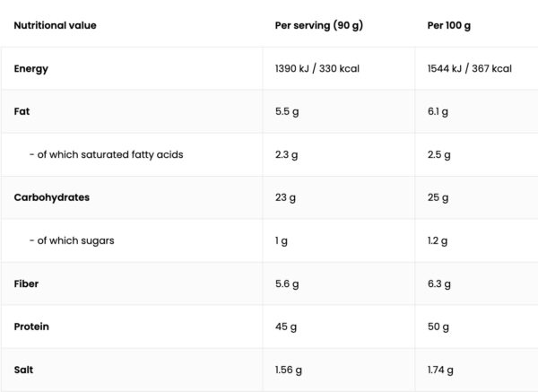Image resolution: width=538 pixels, height=392 pixels.
Task: Click the "1390 kJ / 330 kcal" value
Action: click(x=317, y=68)
